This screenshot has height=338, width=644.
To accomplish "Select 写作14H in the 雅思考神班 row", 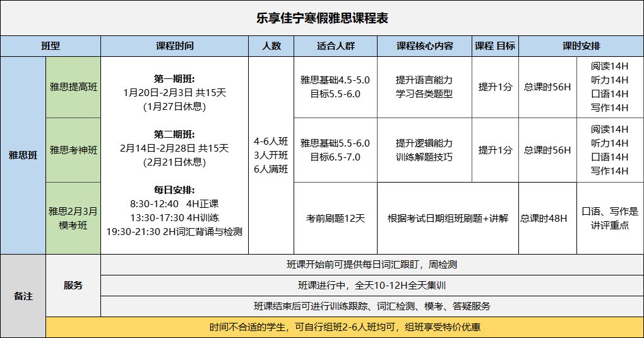I will [x=609, y=171].
